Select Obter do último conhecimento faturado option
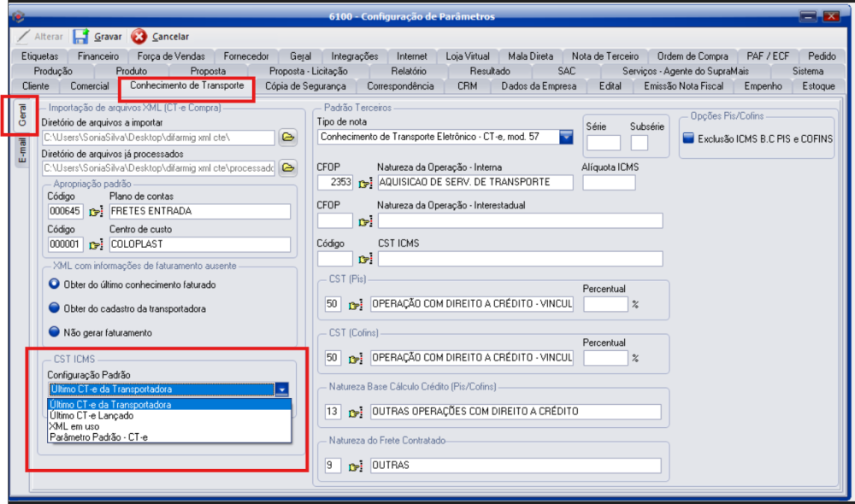Image resolution: width=855 pixels, height=504 pixels. point(55,284)
